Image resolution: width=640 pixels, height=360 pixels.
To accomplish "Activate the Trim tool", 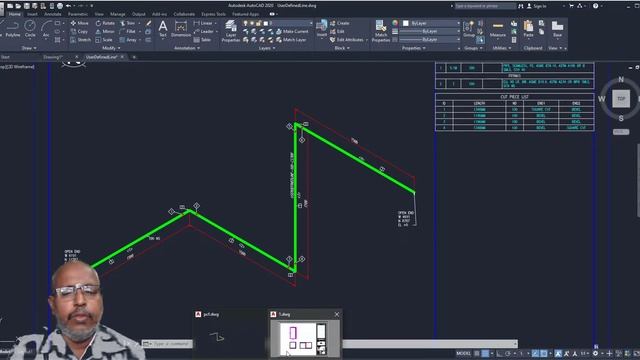I will click(128, 23).
